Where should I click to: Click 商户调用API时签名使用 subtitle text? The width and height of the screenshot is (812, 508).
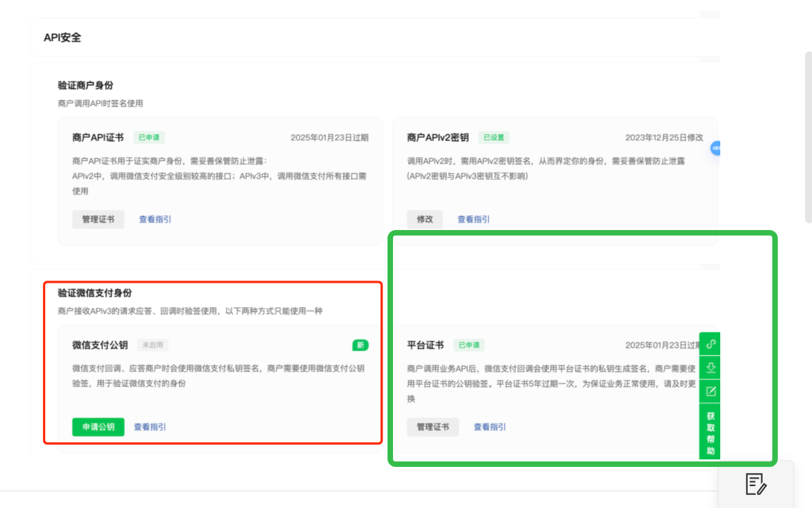tap(101, 103)
